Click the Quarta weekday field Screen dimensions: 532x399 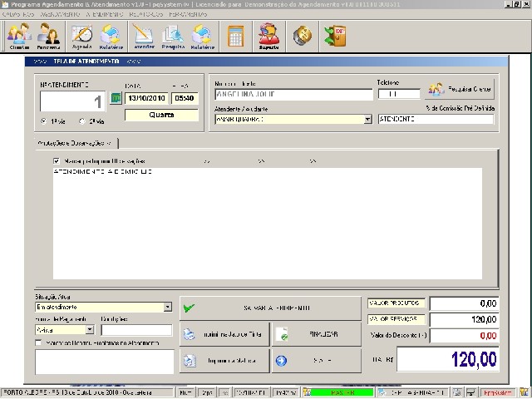[161, 115]
